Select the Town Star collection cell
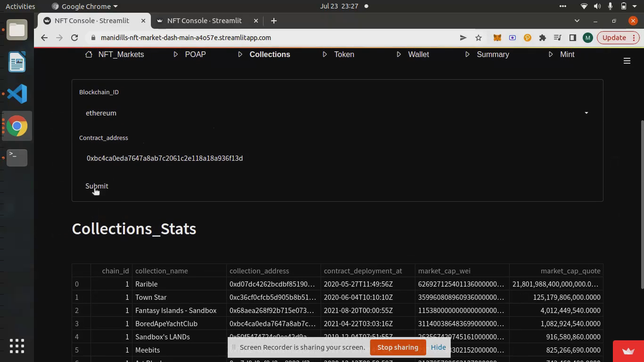This screenshot has width=644, height=362. point(180,297)
